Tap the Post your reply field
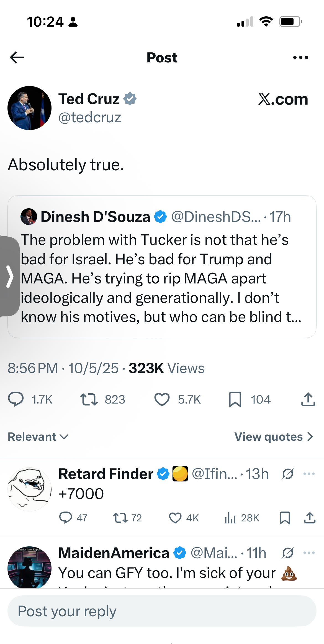 [162, 611]
